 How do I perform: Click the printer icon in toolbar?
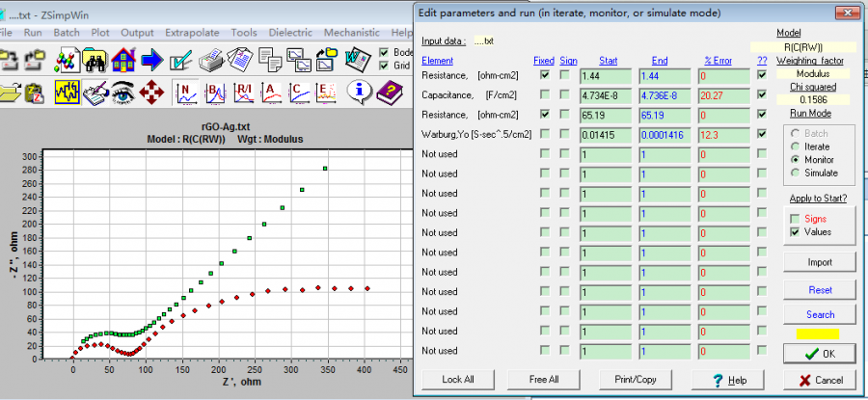pyautogui.click(x=212, y=61)
